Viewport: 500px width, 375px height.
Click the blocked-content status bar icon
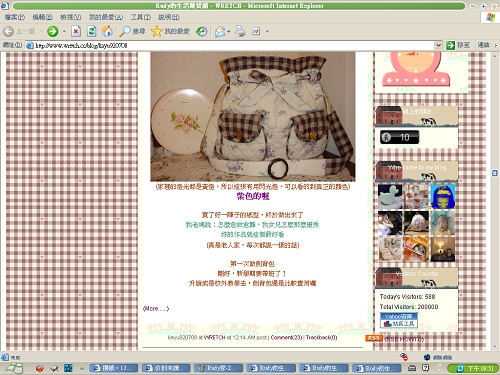[x=404, y=357]
